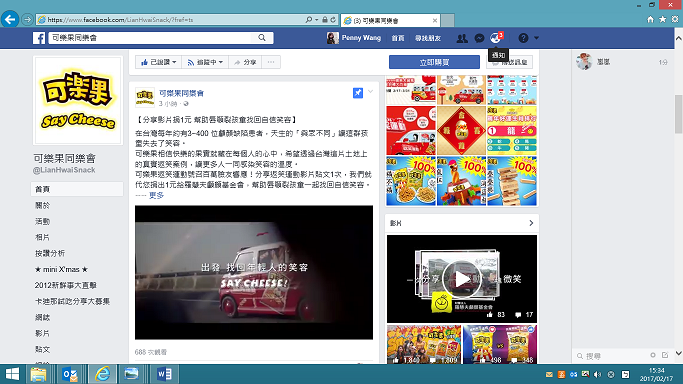This screenshot has width=683, height=384.
Task: Open the Internet Explorer taskbar icon
Action: (102, 374)
